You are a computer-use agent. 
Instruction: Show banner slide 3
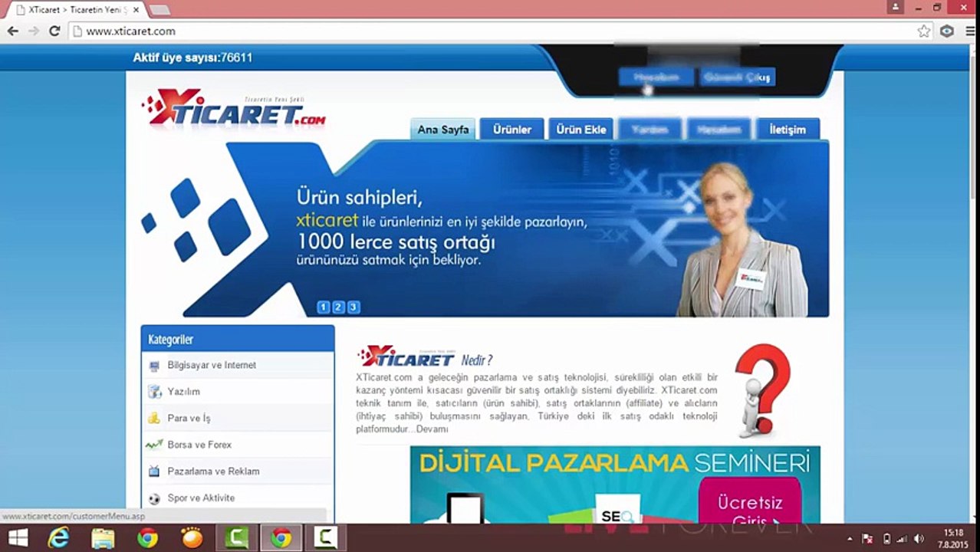(x=353, y=307)
